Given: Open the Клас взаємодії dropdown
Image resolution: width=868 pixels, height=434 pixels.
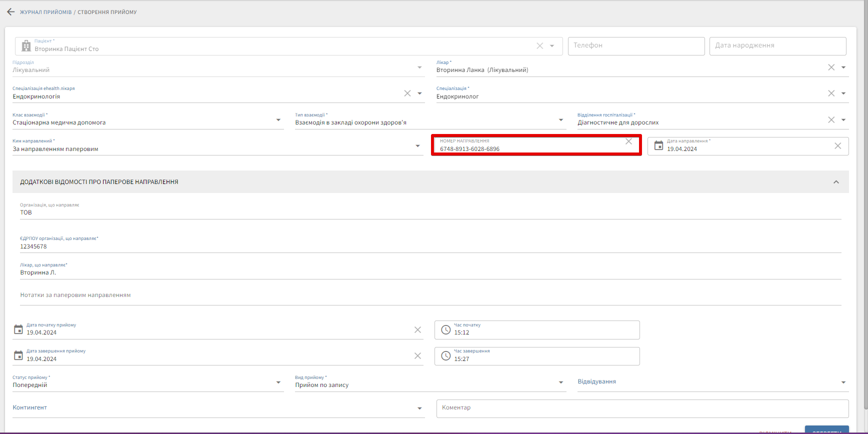Looking at the screenshot, I should [x=278, y=120].
